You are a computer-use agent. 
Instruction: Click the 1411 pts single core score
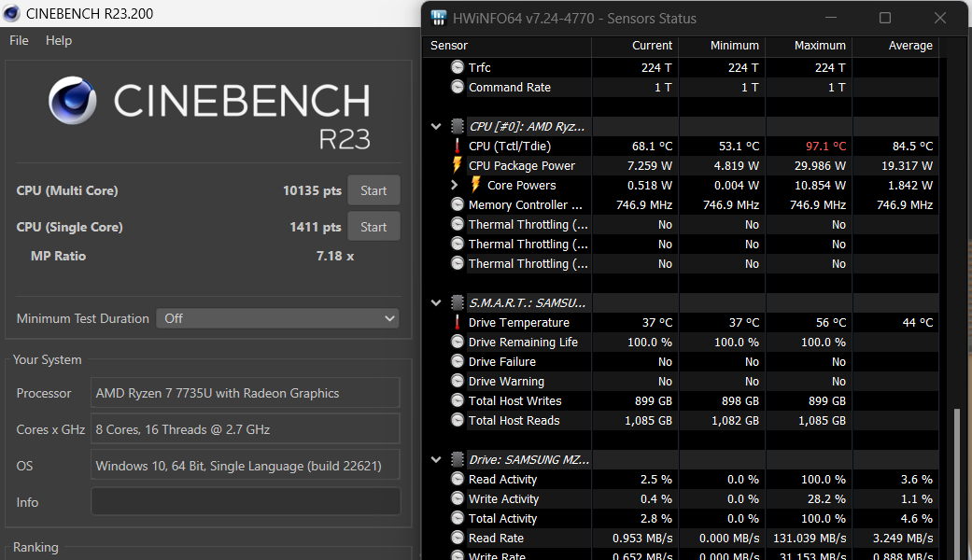(x=316, y=227)
